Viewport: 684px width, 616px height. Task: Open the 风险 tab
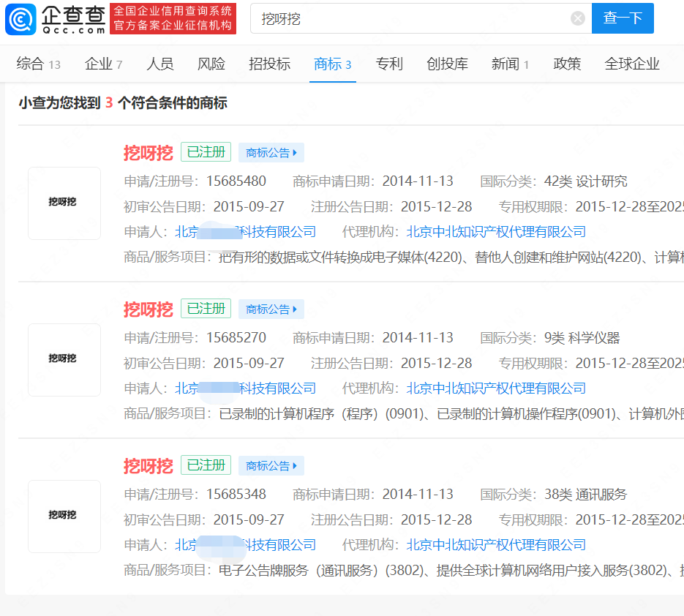(x=211, y=64)
